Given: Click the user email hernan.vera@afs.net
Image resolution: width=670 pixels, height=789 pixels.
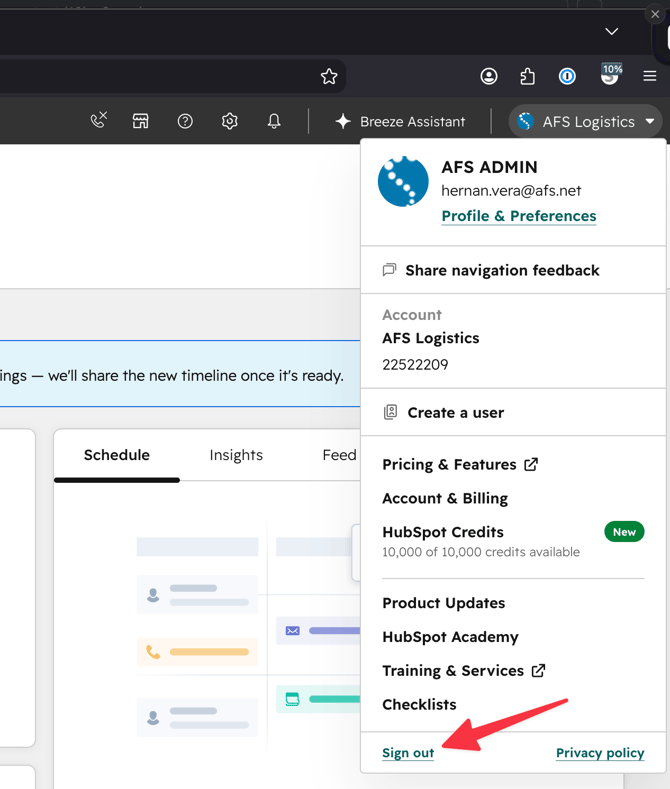Looking at the screenshot, I should point(511,191).
